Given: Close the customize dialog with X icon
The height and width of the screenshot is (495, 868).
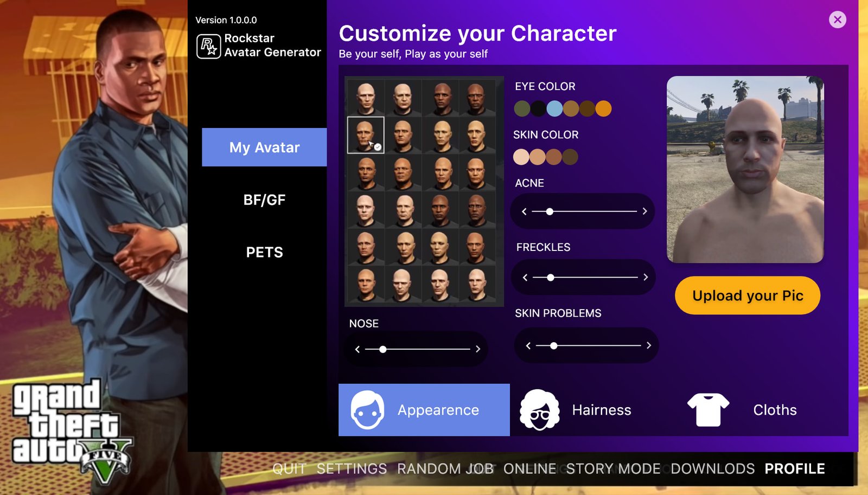Looking at the screenshot, I should [838, 20].
